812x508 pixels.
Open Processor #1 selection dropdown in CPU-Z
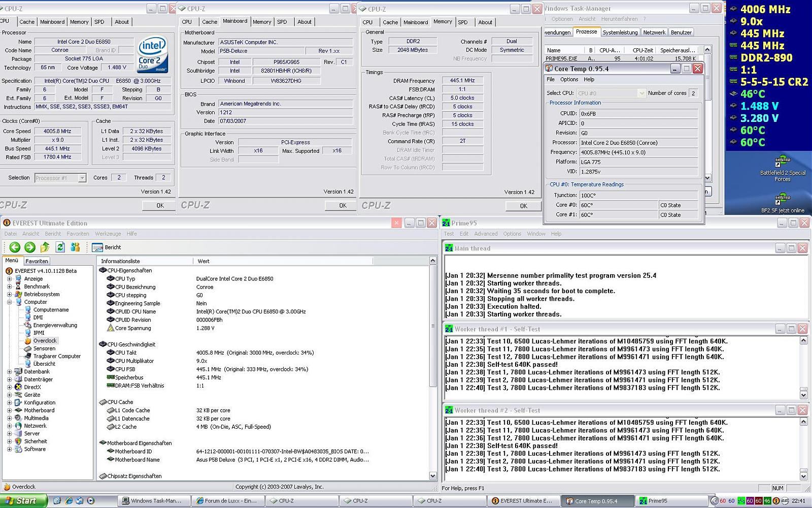click(x=60, y=178)
